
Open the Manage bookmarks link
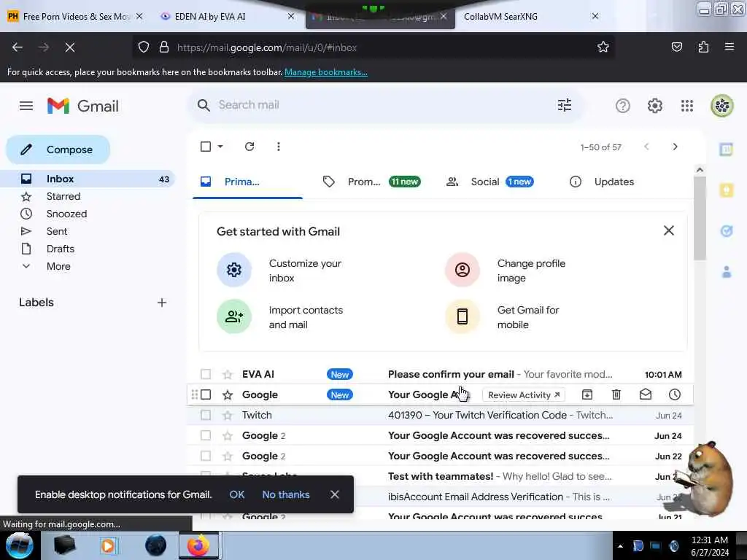(326, 72)
